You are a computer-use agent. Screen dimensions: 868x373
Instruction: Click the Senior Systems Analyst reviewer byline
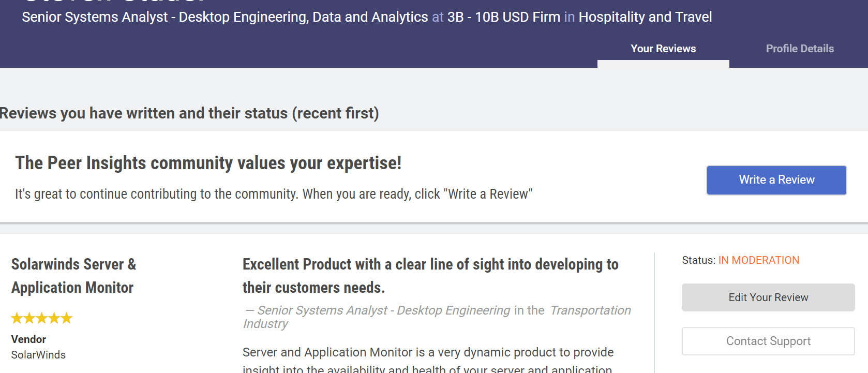(x=383, y=310)
